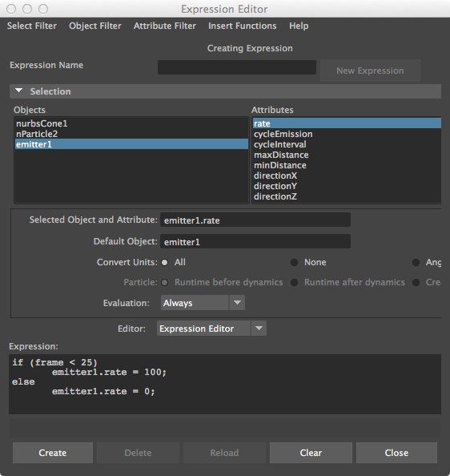Image resolution: width=450 pixels, height=476 pixels.
Task: Click the Expression Name input field
Action: coord(237,67)
